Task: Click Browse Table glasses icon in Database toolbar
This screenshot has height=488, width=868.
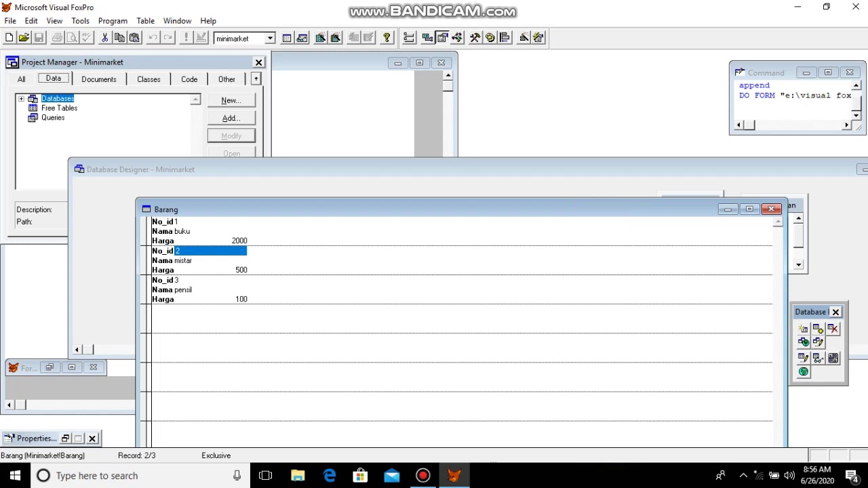Action: pyautogui.click(x=818, y=358)
